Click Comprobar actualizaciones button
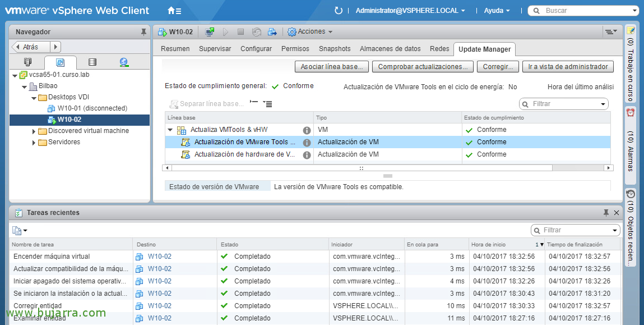Image resolution: width=644 pixels, height=325 pixels. click(x=423, y=67)
